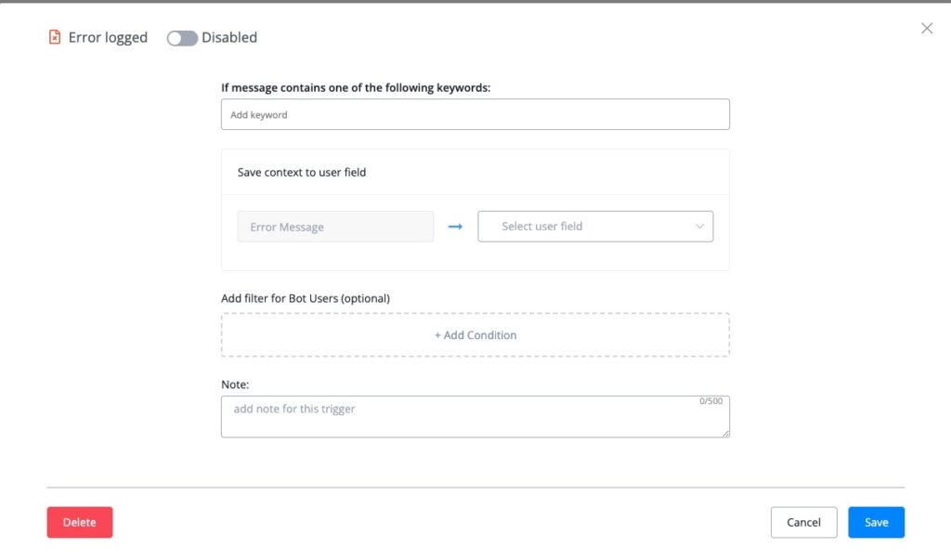
Task: Click the chevron in the user field dropdown
Action: (x=700, y=227)
